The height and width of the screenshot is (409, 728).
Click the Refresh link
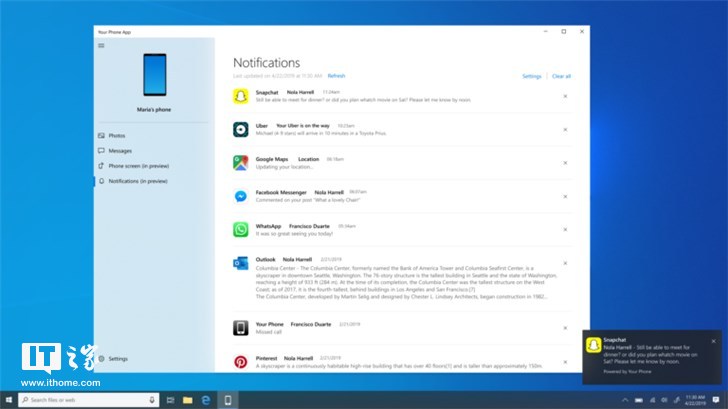[336, 76]
